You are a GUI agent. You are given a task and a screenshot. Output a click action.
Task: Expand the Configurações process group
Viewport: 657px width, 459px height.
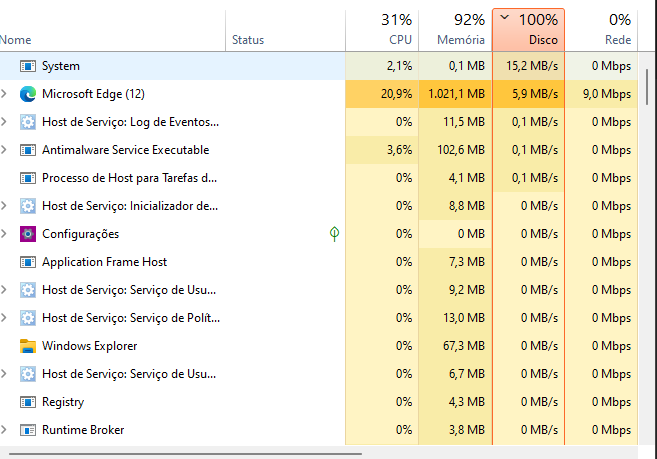click(x=4, y=233)
